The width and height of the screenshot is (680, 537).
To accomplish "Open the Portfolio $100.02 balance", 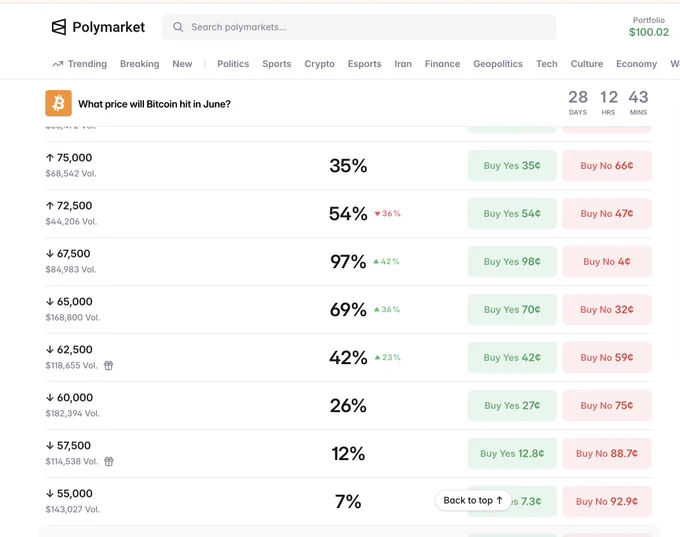I will [649, 27].
